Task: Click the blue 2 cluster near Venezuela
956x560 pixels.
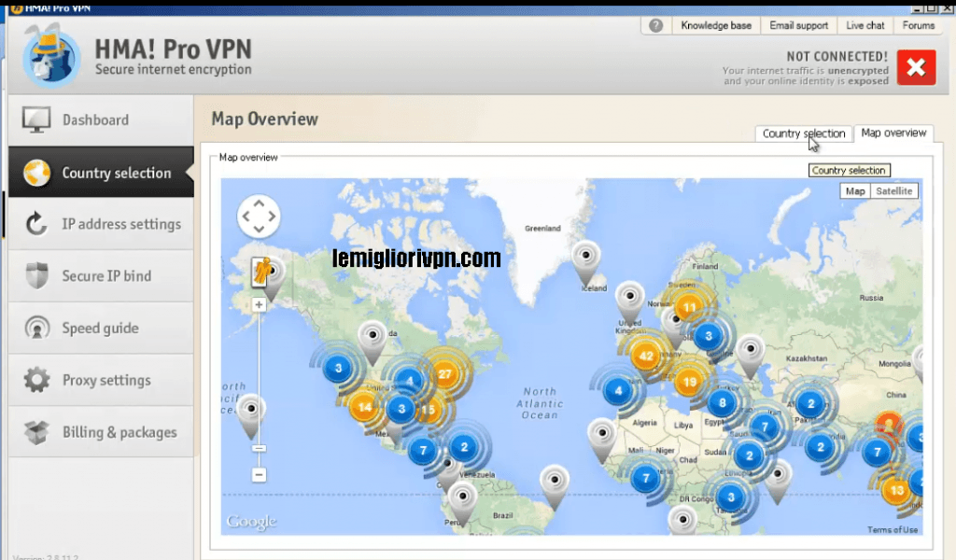Action: (464, 447)
